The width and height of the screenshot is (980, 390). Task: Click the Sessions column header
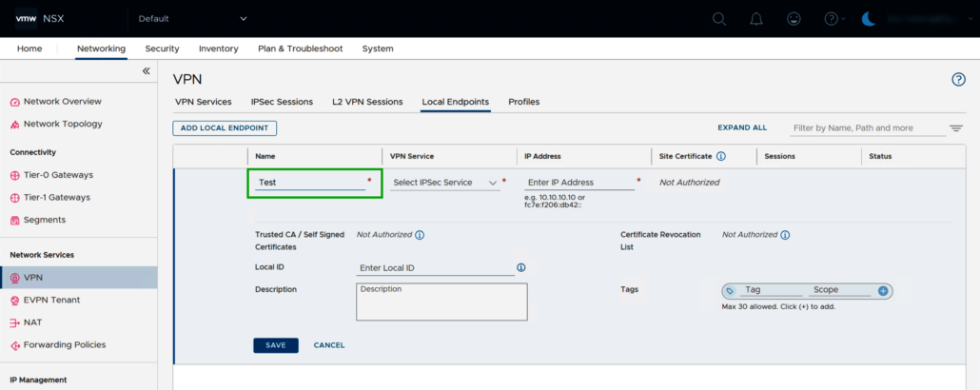[x=779, y=156]
